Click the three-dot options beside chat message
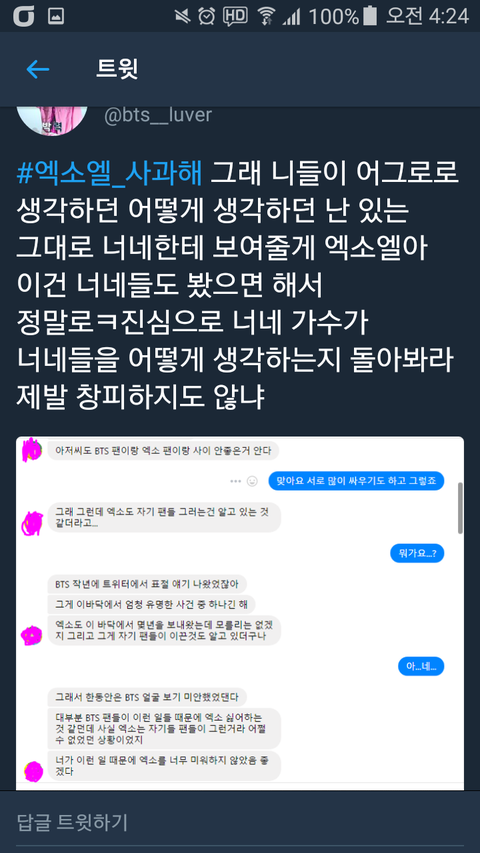Viewport: 480px width, 853px height. coord(235,481)
